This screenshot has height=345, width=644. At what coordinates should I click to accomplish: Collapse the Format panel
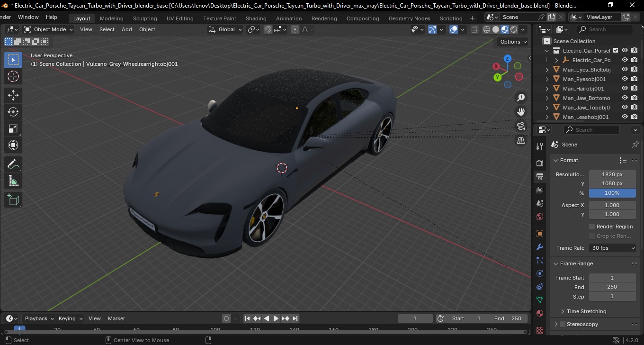[x=556, y=160]
